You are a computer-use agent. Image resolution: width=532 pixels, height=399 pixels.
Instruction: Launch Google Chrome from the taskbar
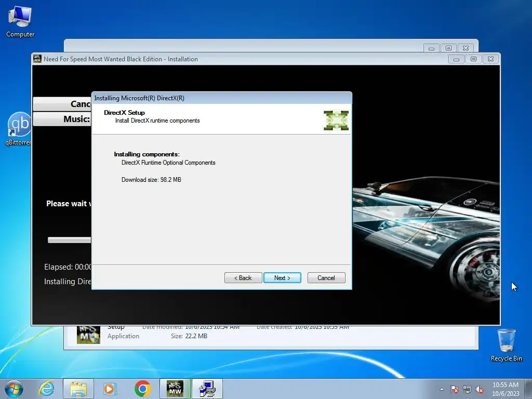pos(142,389)
